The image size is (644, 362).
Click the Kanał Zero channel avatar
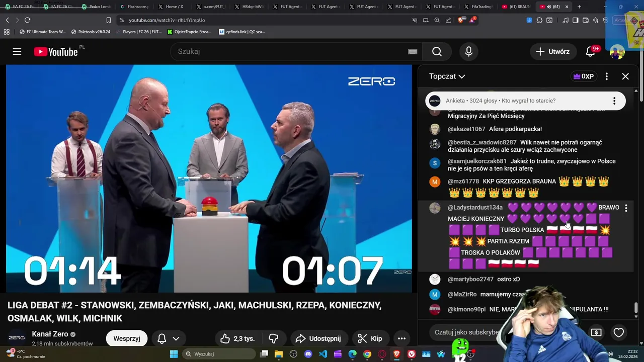(17, 338)
